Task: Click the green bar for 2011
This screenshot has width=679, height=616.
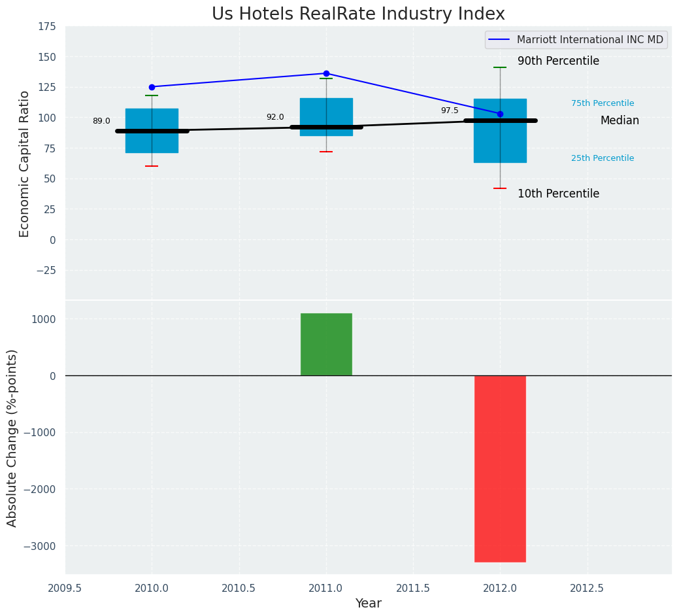Action: (x=326, y=344)
